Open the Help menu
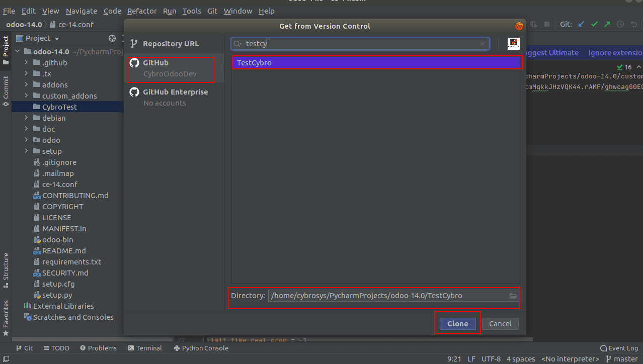Image resolution: width=643 pixels, height=364 pixels. tap(267, 11)
